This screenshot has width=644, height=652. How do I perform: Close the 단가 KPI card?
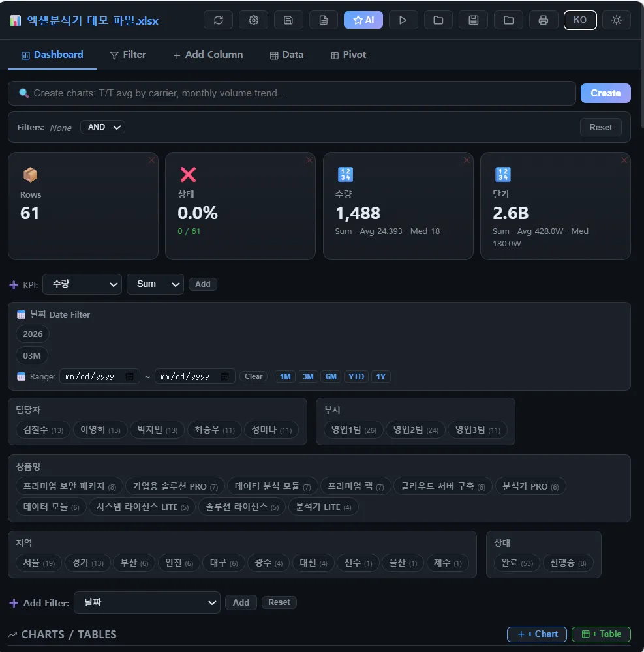pyautogui.click(x=624, y=160)
